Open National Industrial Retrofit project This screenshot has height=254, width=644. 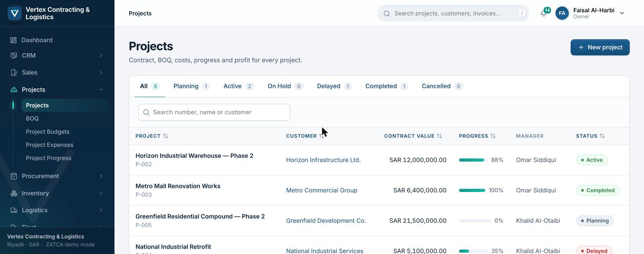pos(173,247)
